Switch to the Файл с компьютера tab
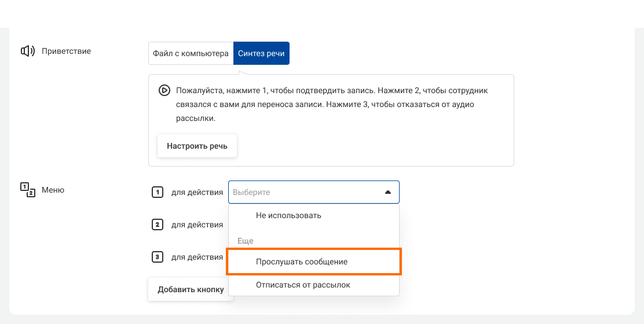Screen dimensions: 644x324 [x=191, y=53]
